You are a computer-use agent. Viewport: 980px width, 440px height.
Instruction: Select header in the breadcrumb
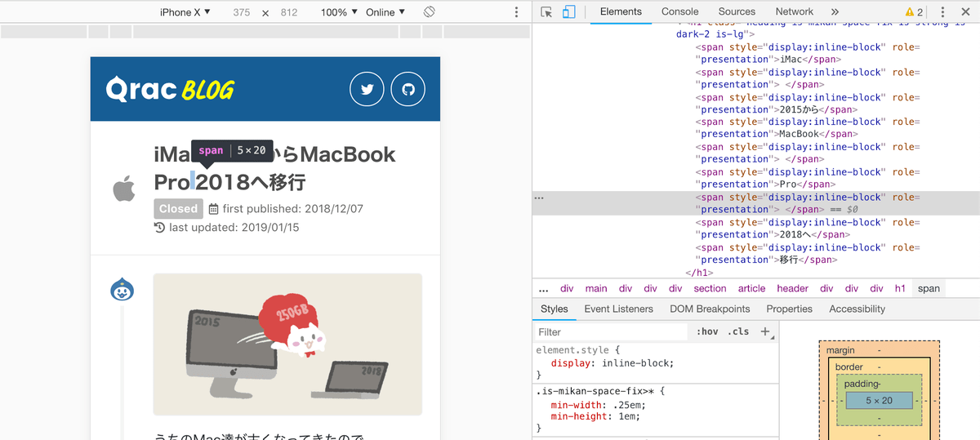coord(792,288)
